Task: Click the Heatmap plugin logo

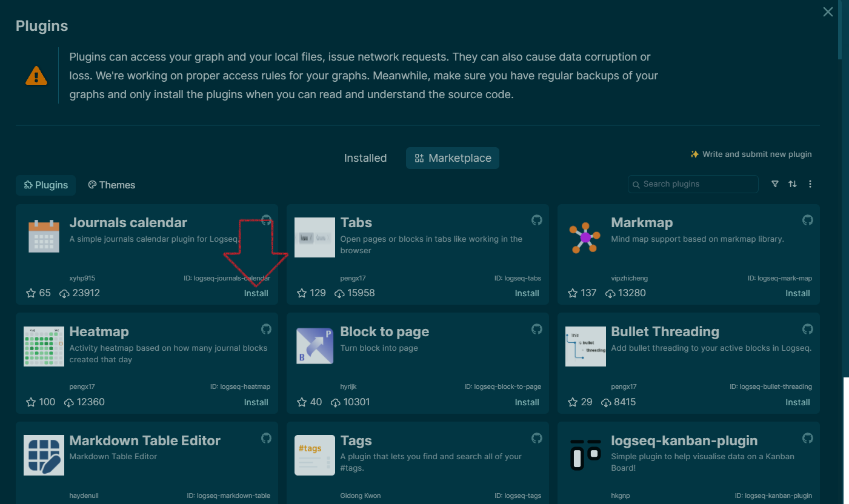Action: (x=44, y=346)
